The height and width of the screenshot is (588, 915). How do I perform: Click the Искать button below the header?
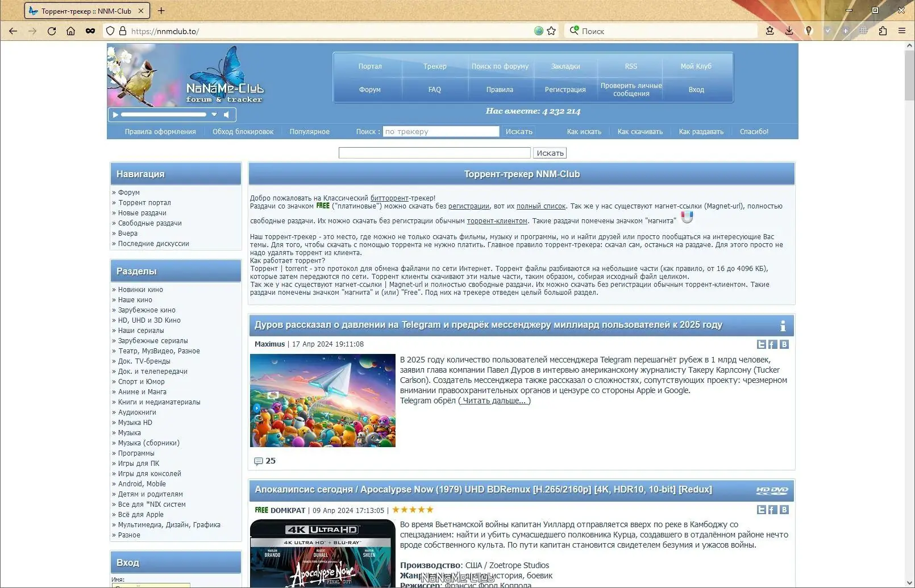(x=550, y=153)
